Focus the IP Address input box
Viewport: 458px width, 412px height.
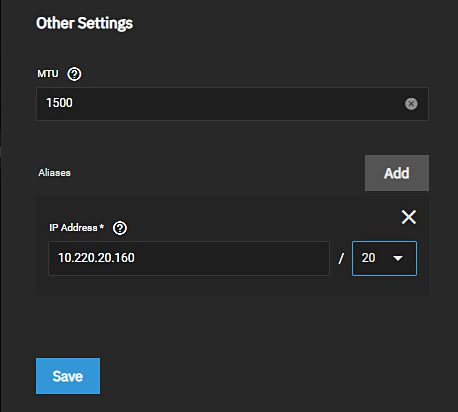coord(189,258)
